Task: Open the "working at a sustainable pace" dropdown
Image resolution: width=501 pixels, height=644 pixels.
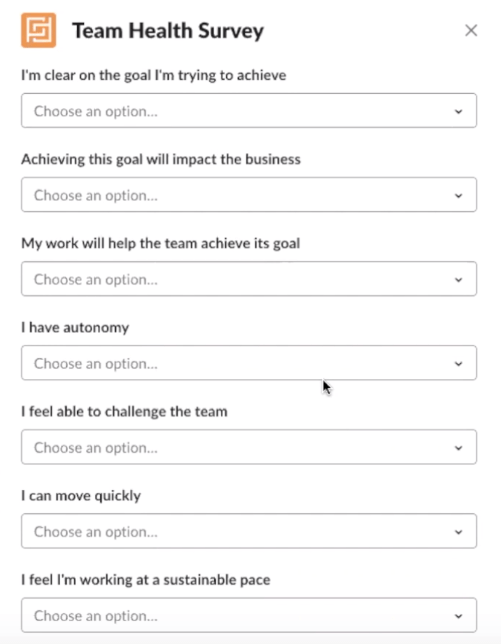Action: coord(249,615)
